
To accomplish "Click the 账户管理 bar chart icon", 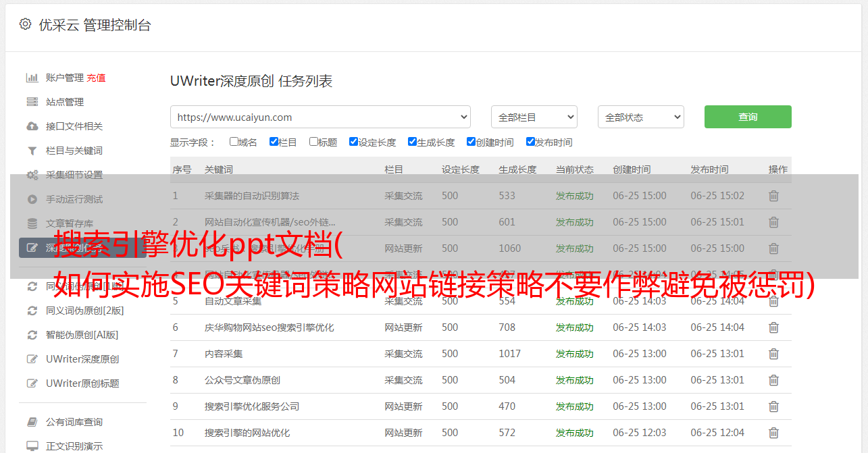I will pos(32,78).
